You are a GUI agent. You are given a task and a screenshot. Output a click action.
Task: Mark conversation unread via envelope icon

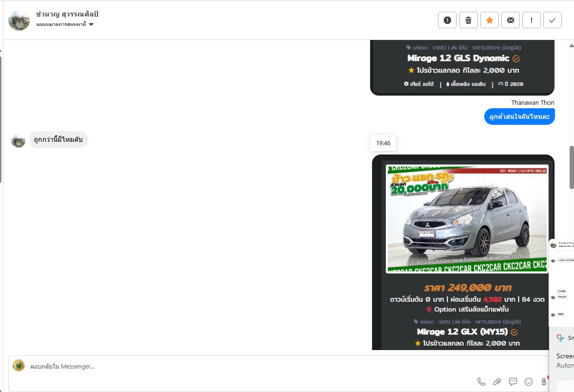(x=510, y=20)
